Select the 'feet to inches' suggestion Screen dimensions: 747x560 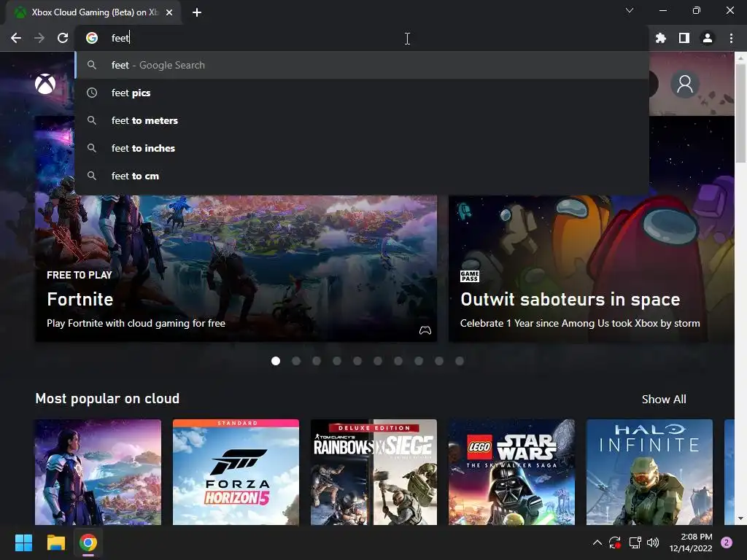pyautogui.click(x=362, y=148)
